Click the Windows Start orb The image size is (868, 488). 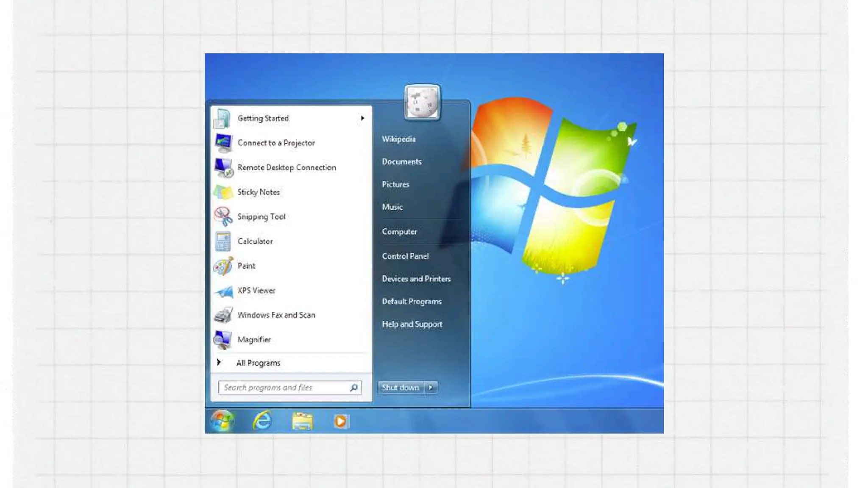coord(222,421)
